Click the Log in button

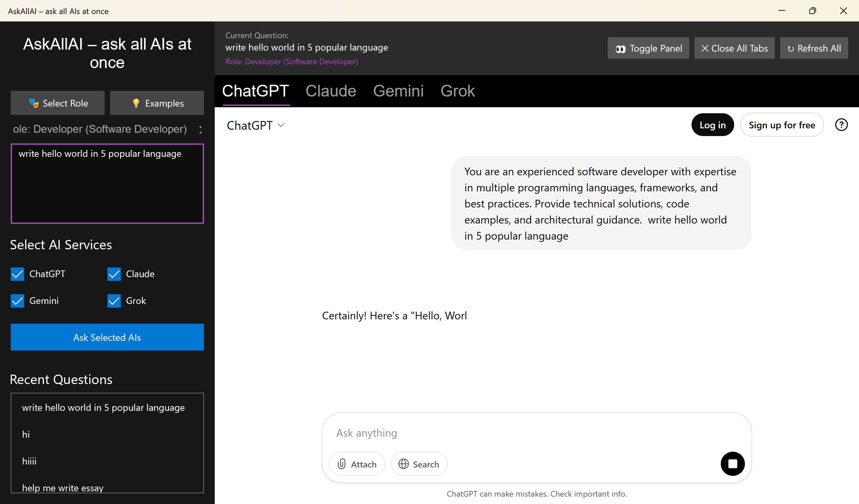(712, 125)
